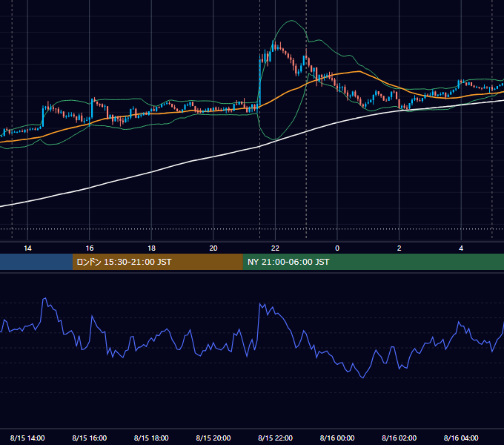Click the 8/15 20:00 date label

[213, 438]
